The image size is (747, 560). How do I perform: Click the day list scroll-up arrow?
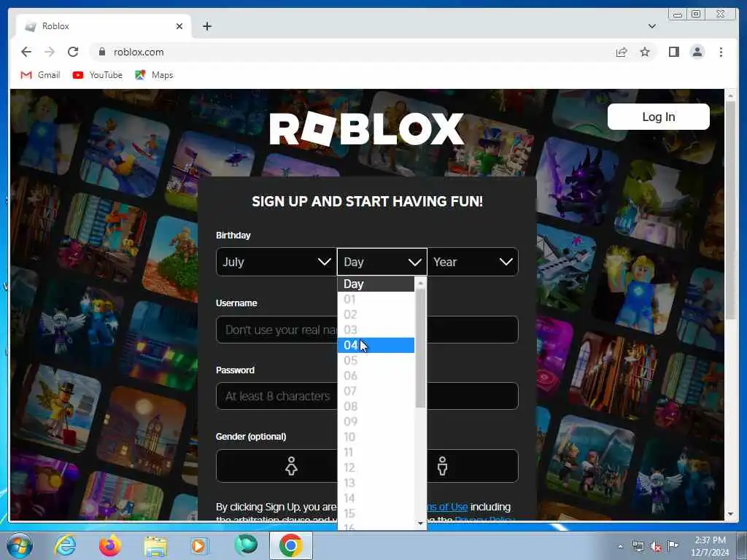(420, 283)
